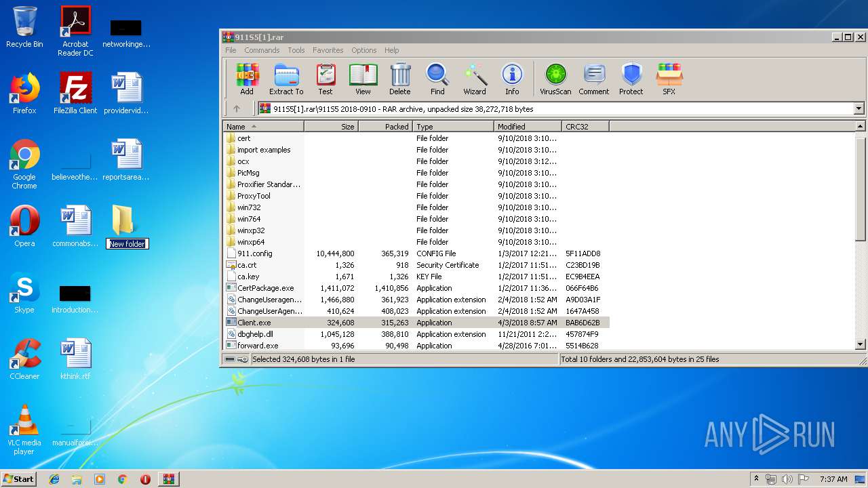The image size is (868, 488).
Task: Click the View file icon
Action: [363, 79]
